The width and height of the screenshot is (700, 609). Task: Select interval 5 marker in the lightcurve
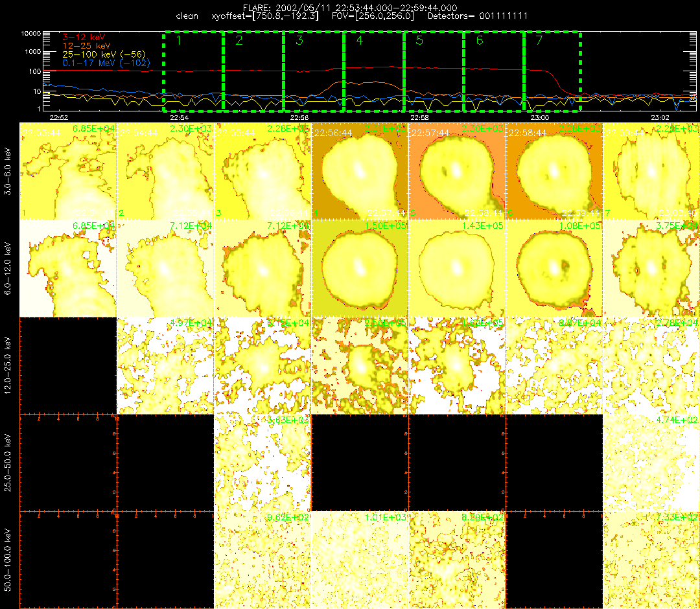pos(419,41)
